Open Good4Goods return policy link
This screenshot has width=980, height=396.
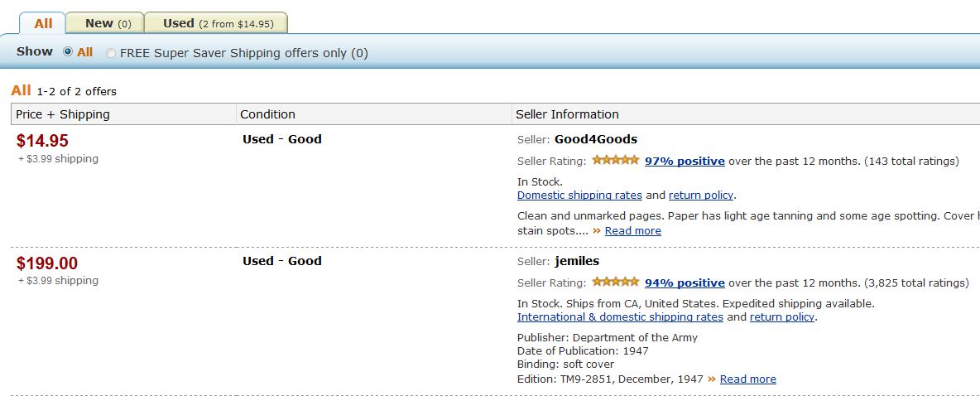click(x=700, y=196)
